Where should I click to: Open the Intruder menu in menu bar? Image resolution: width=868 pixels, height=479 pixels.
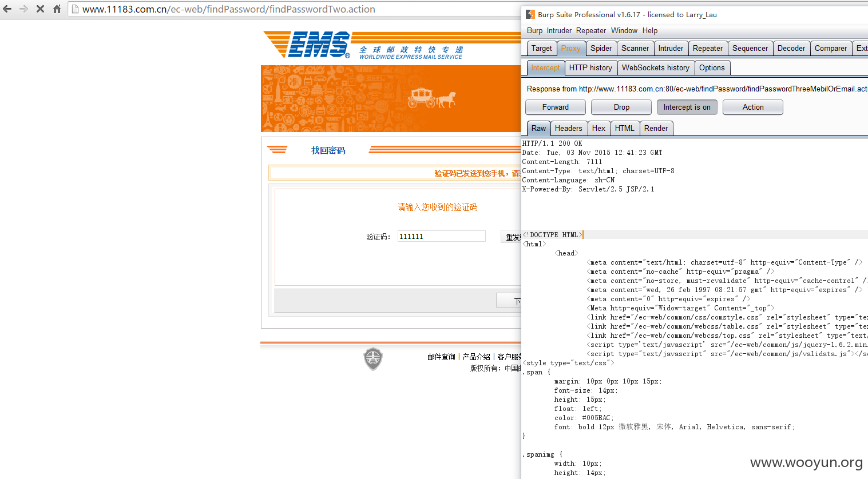pos(559,31)
